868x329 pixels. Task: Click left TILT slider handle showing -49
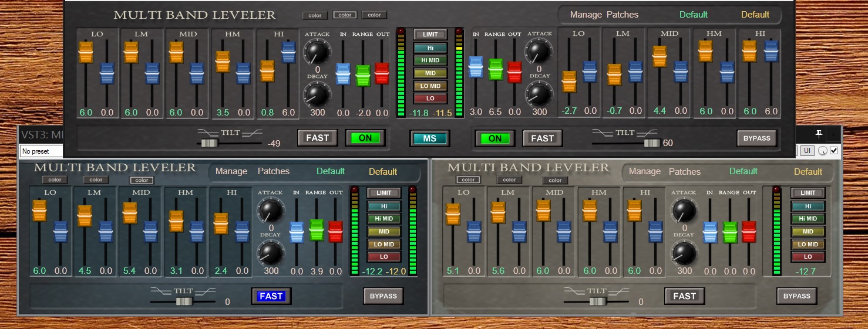pyautogui.click(x=209, y=143)
